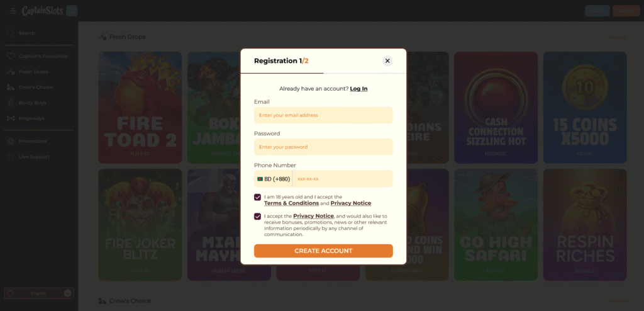Screen dimensions: 644x311
Task: Open the Megaways sidebar icon
Action: tap(11, 118)
